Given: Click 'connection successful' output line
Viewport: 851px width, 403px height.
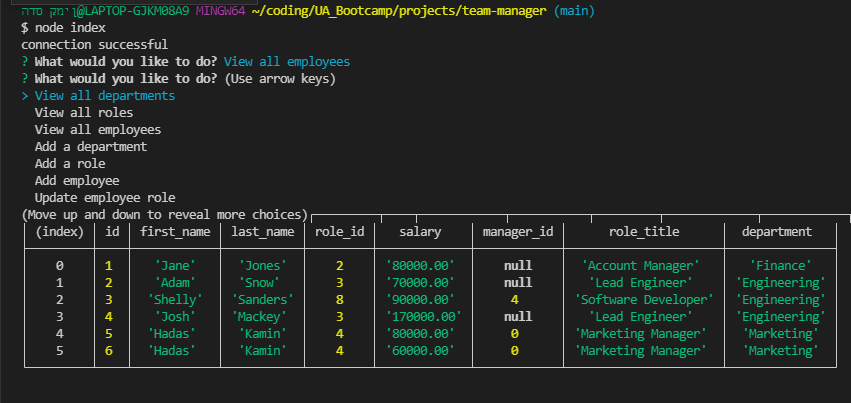Looking at the screenshot, I should pyautogui.click(x=94, y=44).
